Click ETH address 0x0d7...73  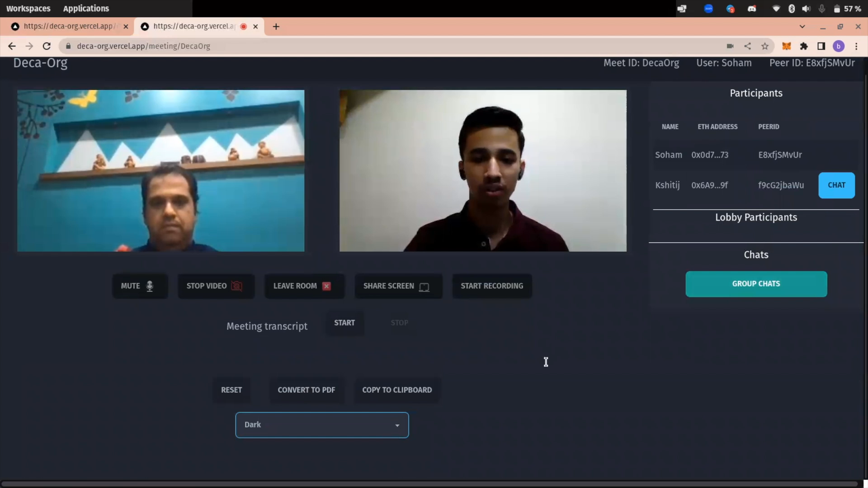(x=710, y=155)
